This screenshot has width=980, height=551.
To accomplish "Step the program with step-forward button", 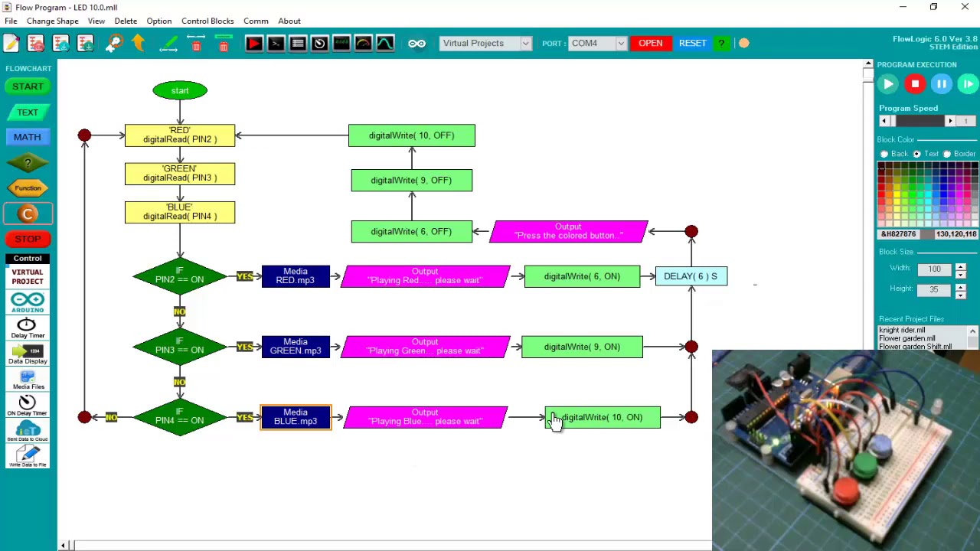I will (x=968, y=84).
